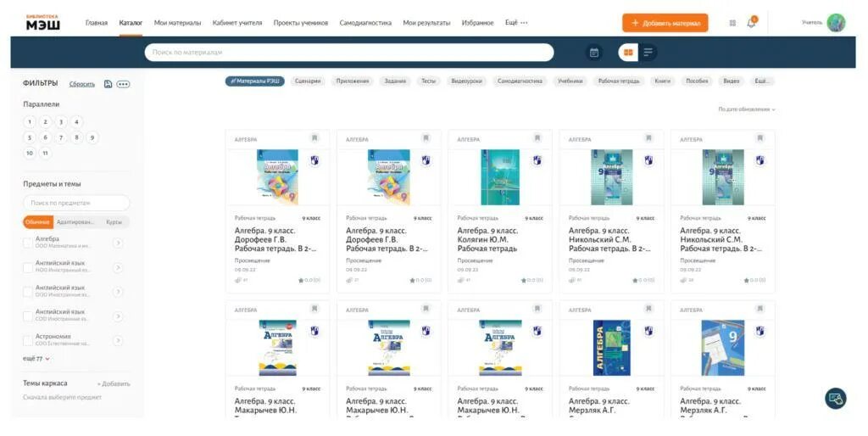Viewport: 868px width, 436px height.
Task: Switch to list view layout icon
Action: 648,53
